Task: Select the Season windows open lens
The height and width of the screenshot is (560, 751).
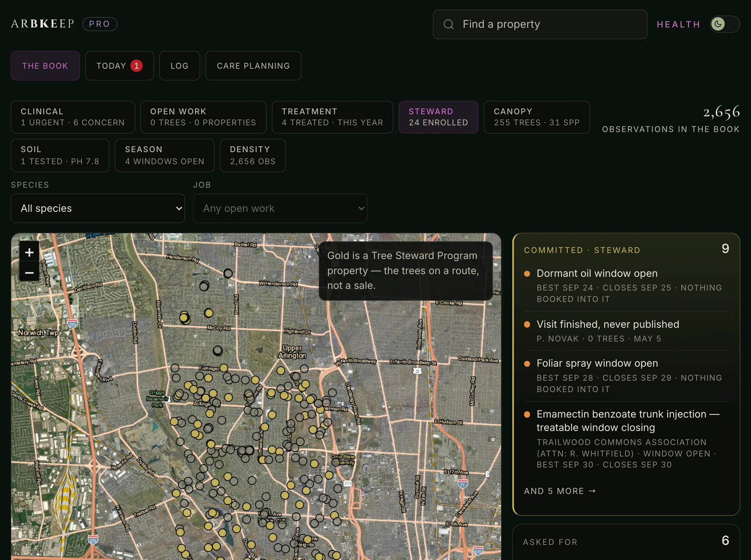Action: click(164, 155)
